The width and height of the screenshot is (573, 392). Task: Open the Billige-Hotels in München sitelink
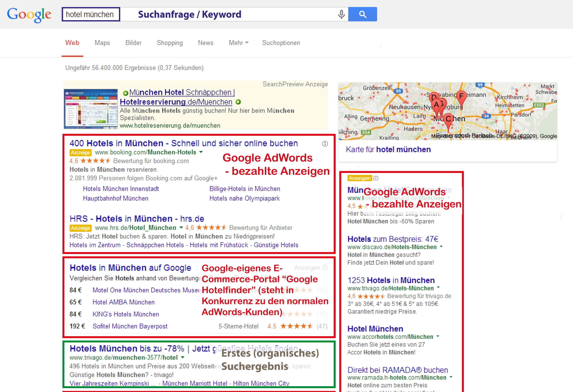pyautogui.click(x=245, y=189)
